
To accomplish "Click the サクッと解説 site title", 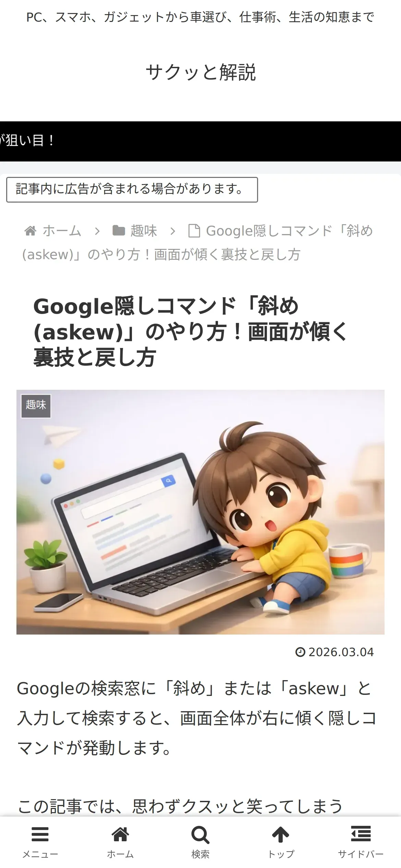I will 201,72.
